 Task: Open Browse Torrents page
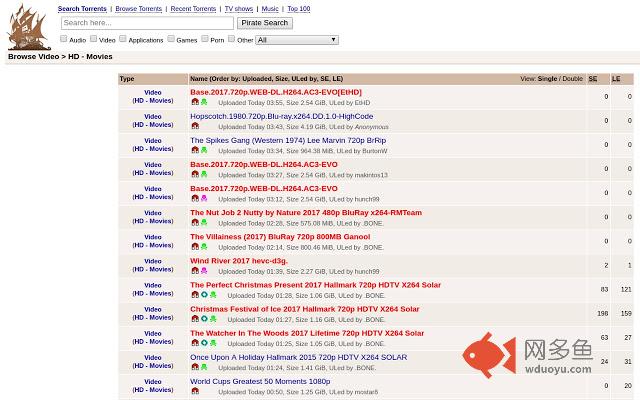138,9
